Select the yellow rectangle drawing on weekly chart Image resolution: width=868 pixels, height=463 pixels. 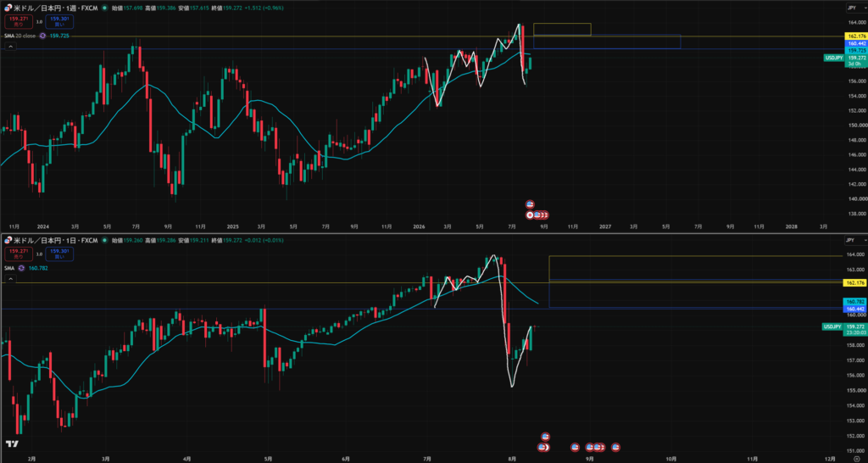click(562, 29)
